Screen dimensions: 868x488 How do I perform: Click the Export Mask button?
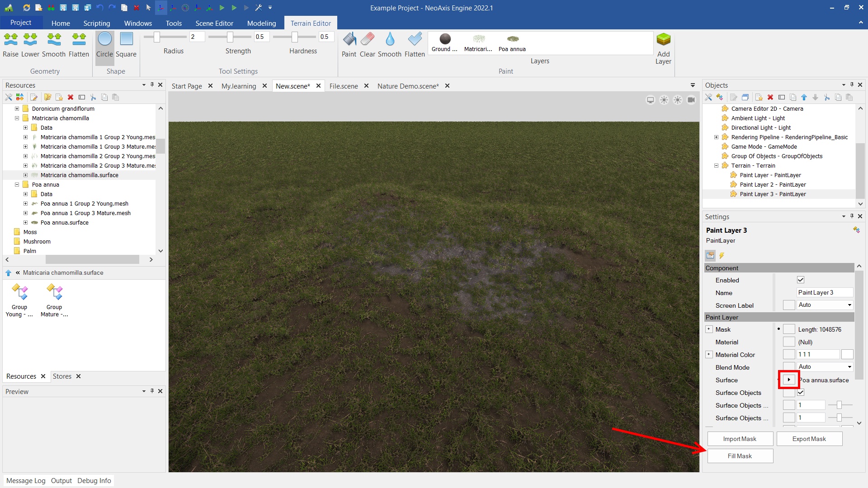(x=809, y=439)
